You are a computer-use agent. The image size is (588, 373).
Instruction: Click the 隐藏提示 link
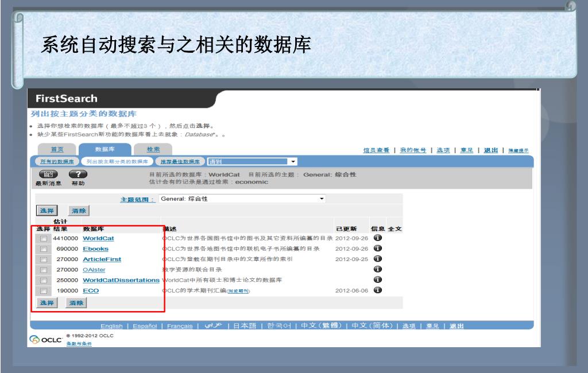(x=519, y=150)
